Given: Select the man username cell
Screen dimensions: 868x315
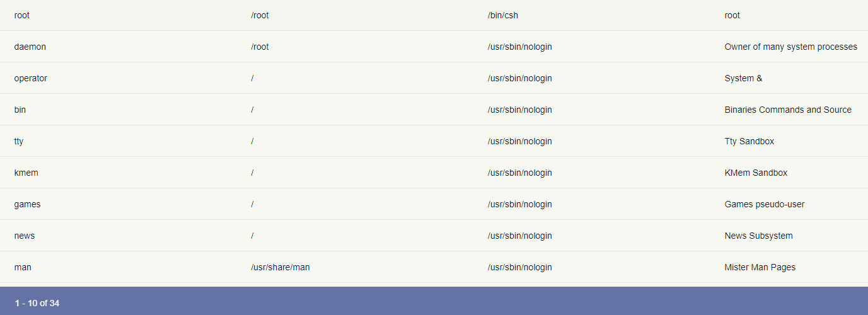Looking at the screenshot, I should pos(23,267).
